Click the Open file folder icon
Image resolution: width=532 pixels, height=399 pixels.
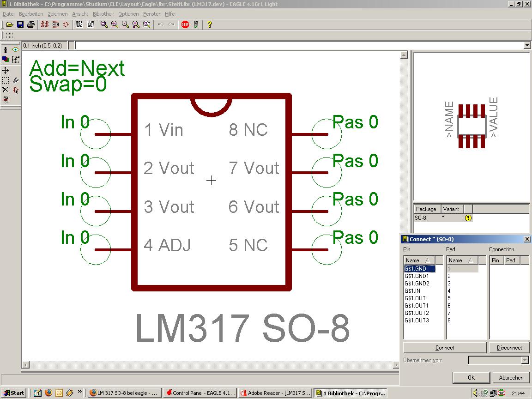click(10, 24)
